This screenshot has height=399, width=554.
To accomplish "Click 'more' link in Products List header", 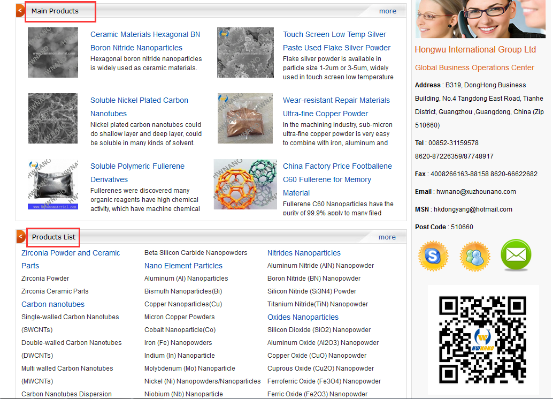I will [387, 237].
